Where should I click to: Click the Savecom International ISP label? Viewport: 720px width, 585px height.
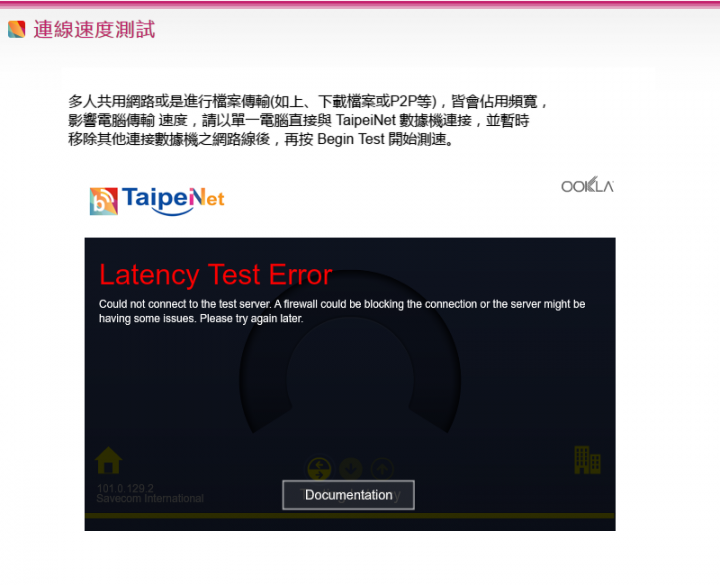(150, 498)
